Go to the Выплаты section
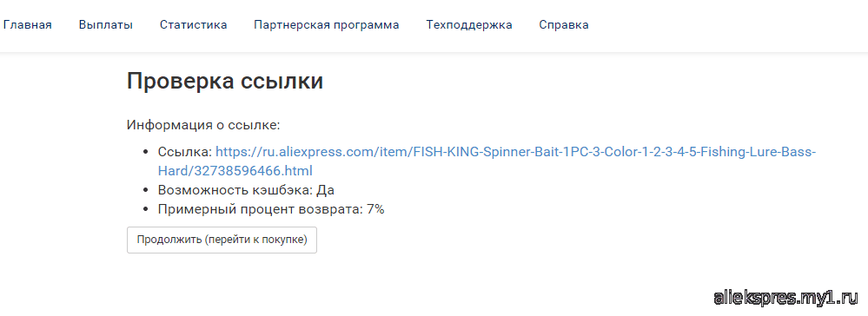Viewport: 868px width, 316px height. (106, 25)
